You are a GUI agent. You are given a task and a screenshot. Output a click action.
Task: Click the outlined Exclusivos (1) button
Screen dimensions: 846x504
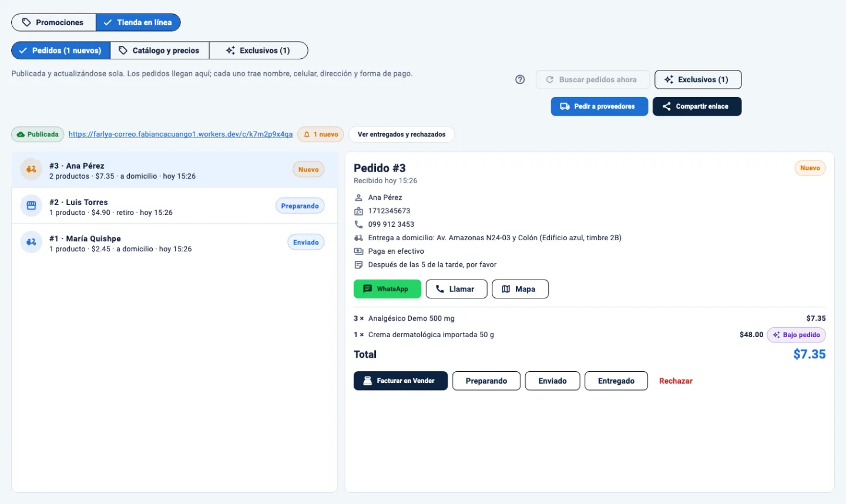pyautogui.click(x=698, y=79)
